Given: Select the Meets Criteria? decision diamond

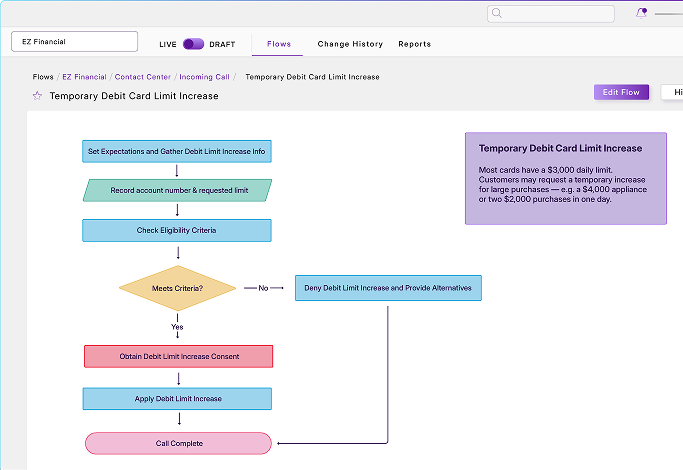Looking at the screenshot, I should point(177,288).
